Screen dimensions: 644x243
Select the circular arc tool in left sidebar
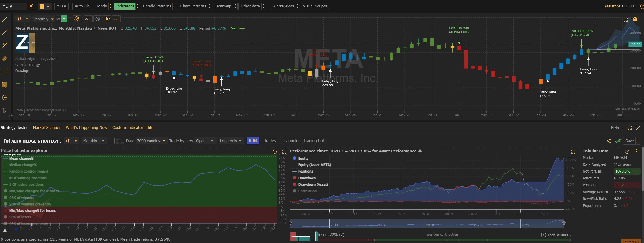5,98
